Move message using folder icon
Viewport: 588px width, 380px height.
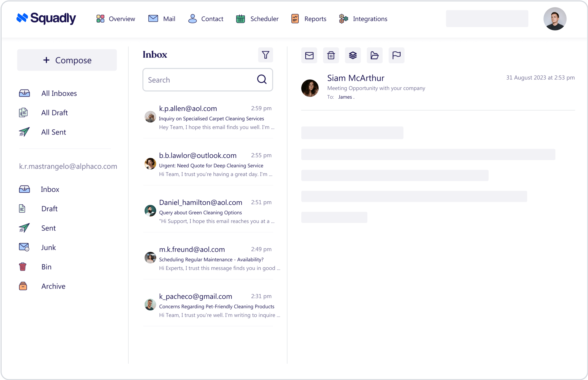375,55
